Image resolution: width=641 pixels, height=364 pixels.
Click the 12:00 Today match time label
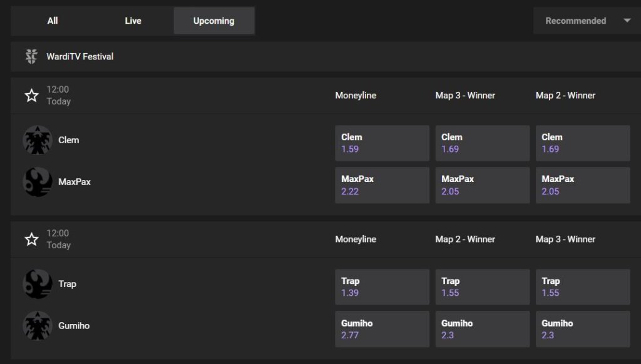(58, 95)
